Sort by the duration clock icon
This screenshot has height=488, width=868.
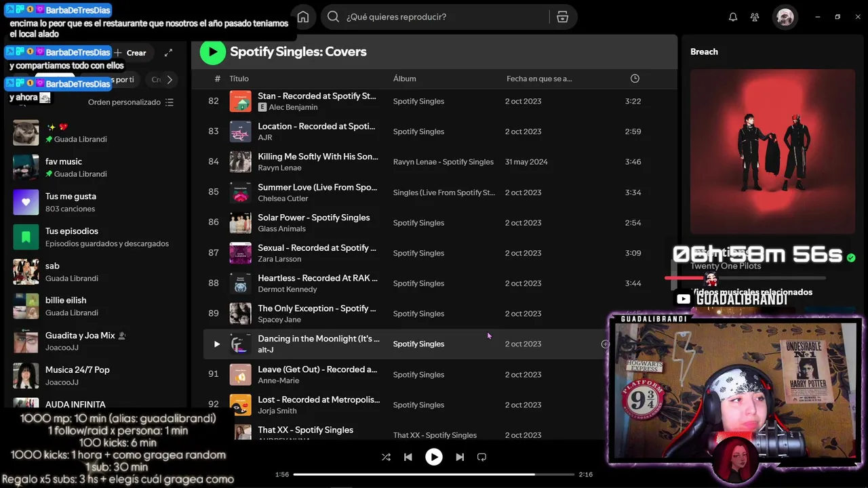pyautogui.click(x=635, y=79)
